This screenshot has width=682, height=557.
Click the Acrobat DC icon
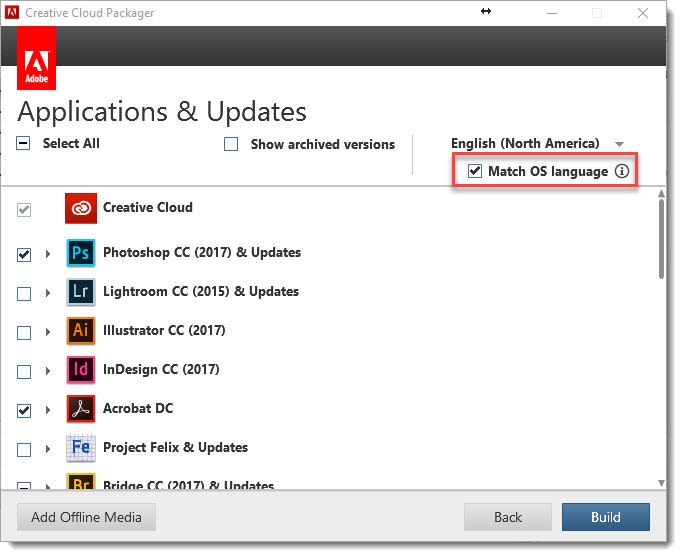pos(81,408)
